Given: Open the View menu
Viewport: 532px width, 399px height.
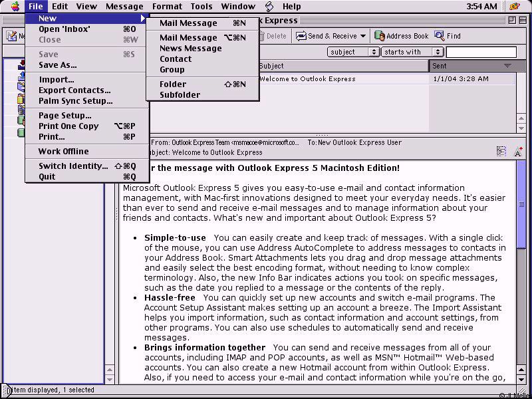Looking at the screenshot, I should (x=86, y=6).
